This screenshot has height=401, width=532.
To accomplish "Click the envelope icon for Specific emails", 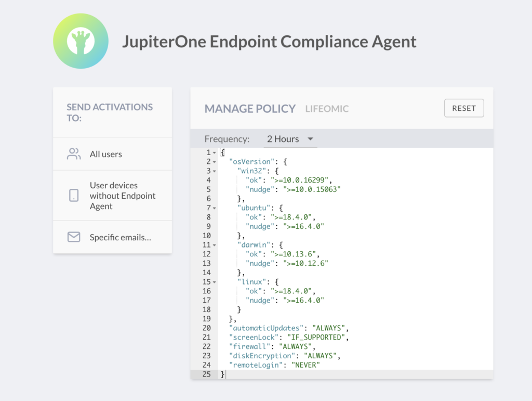I will pyautogui.click(x=74, y=237).
